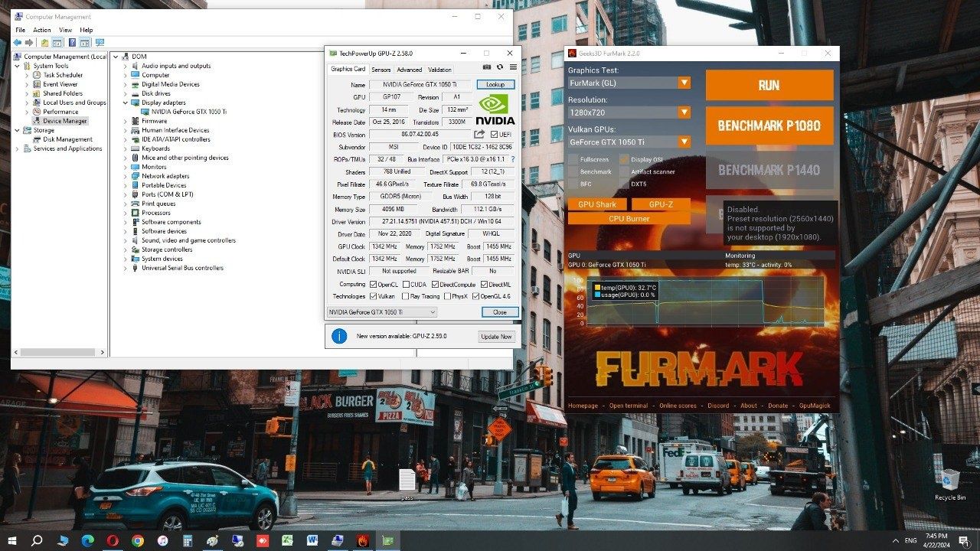
Task: Select the pass file icon on the desktop
Action: (407, 484)
